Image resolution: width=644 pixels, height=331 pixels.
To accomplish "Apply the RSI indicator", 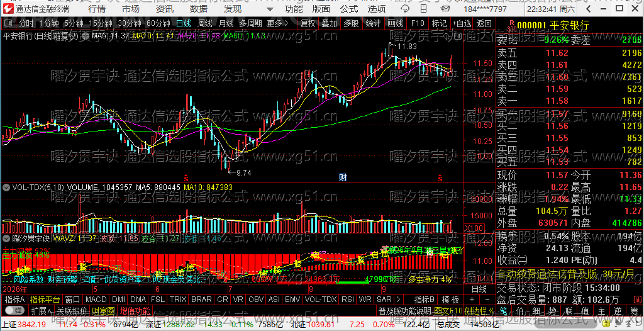I will (348, 300).
